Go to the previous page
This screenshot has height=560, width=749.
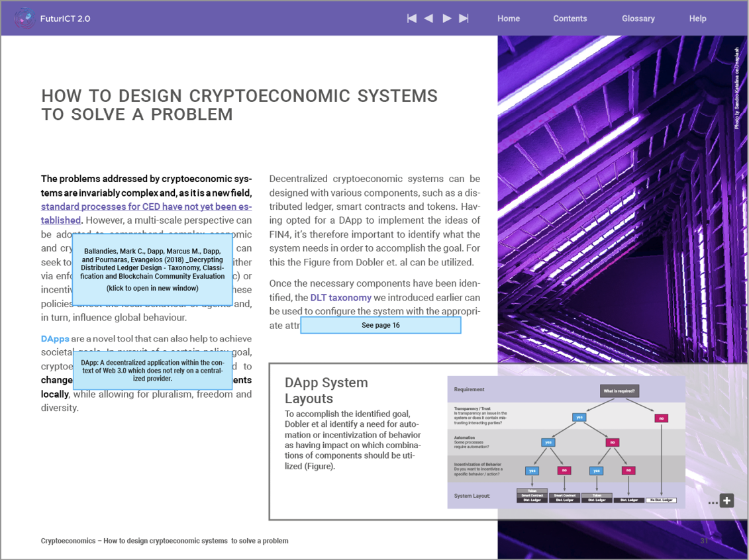[428, 19]
